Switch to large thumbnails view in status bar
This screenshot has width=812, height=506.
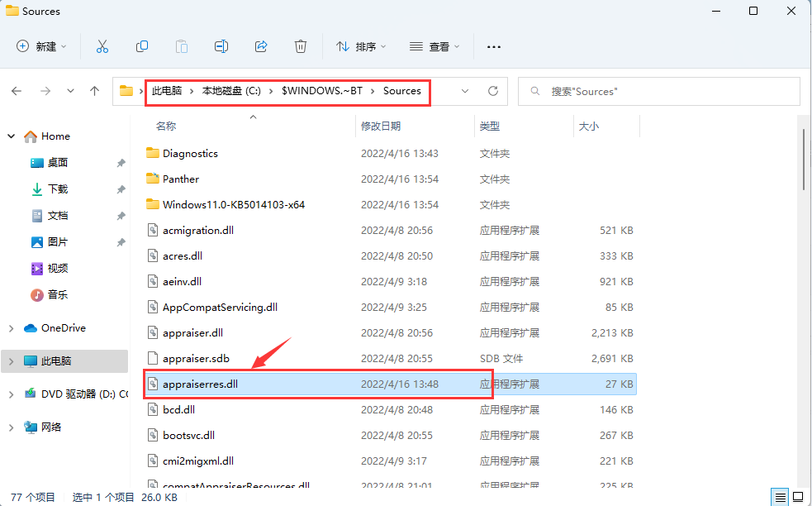pyautogui.click(x=799, y=497)
